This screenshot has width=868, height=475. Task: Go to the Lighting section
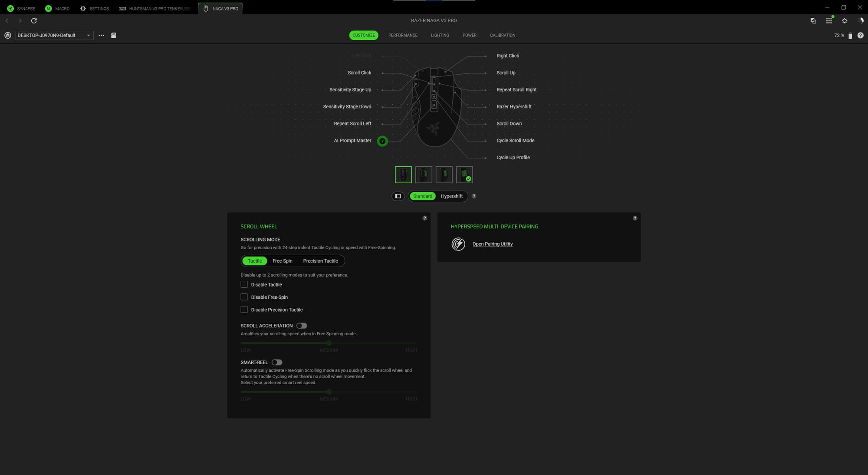tap(440, 35)
